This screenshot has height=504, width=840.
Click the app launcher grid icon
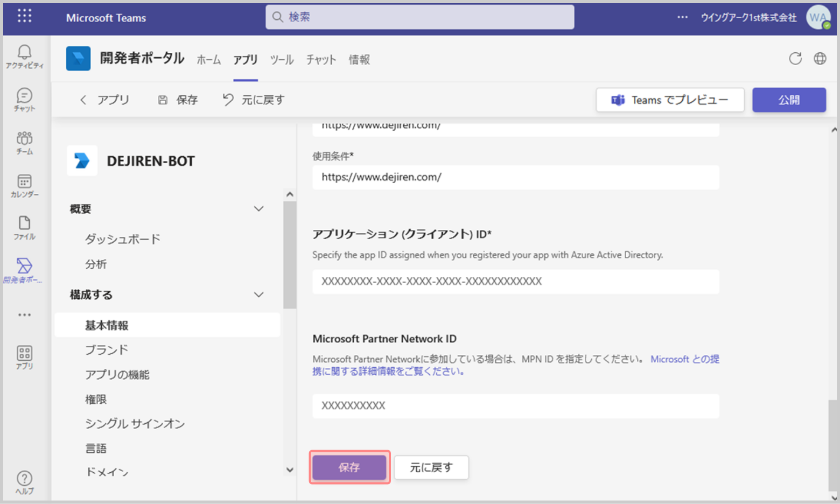[24, 16]
